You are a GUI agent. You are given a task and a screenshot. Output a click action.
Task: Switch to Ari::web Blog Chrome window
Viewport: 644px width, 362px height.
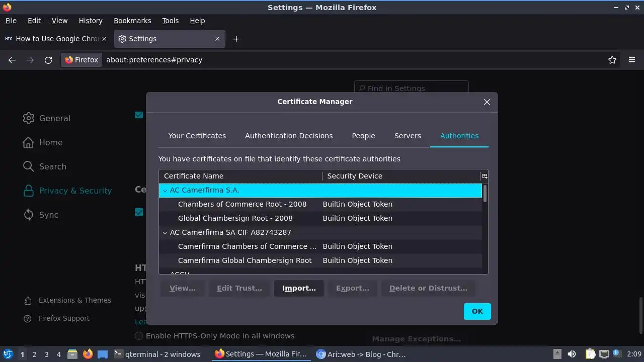[361, 354]
